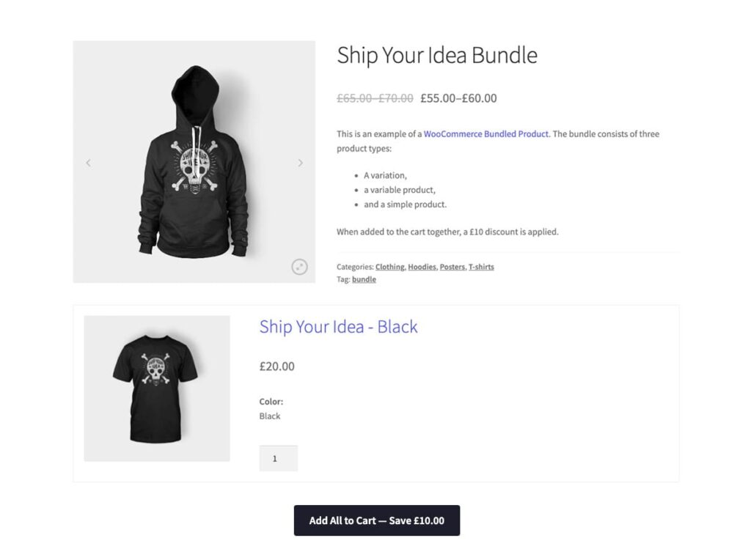Click the Black color label
The height and width of the screenshot is (560, 751).
(x=269, y=416)
